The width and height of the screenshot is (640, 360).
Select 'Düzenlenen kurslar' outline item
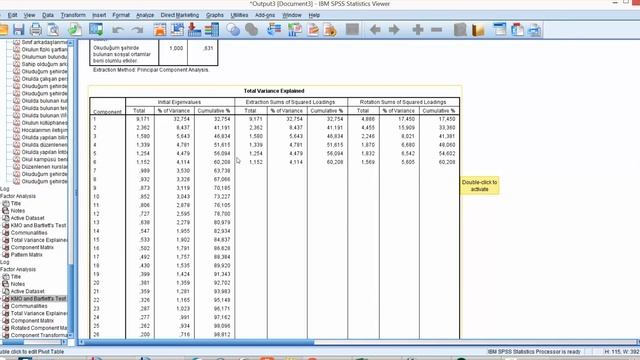pos(44,167)
